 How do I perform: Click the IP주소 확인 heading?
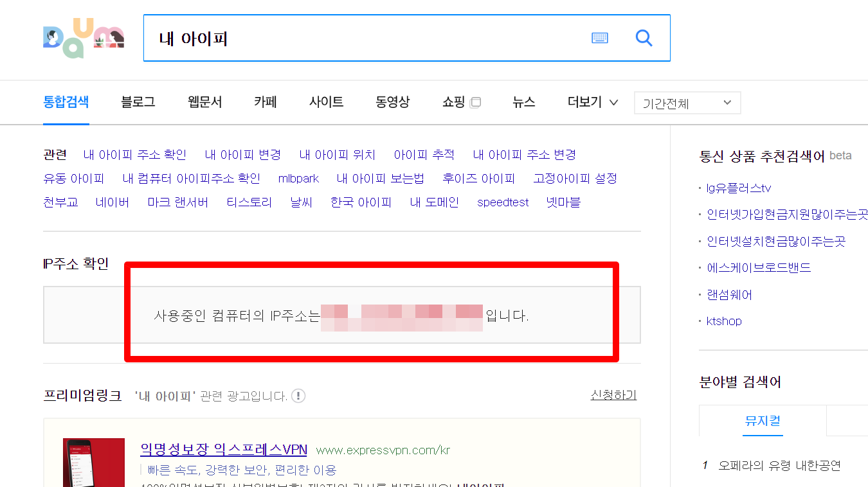pos(76,263)
